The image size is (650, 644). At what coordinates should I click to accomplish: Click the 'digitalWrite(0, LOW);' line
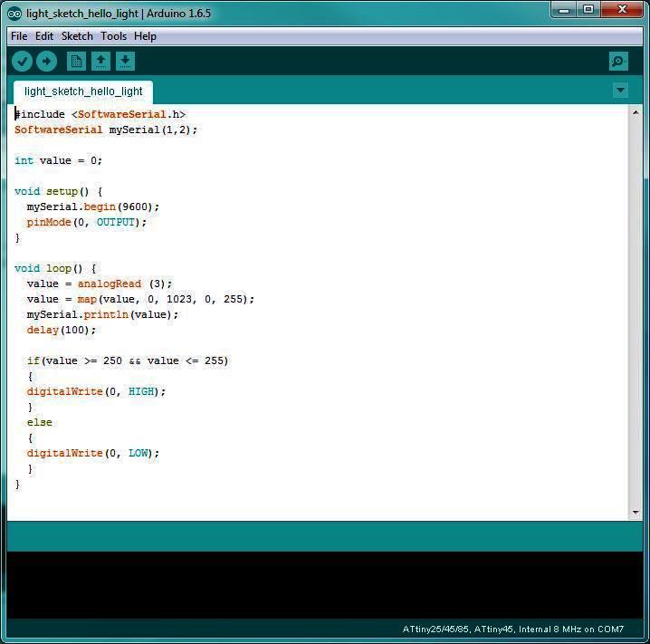(x=93, y=453)
